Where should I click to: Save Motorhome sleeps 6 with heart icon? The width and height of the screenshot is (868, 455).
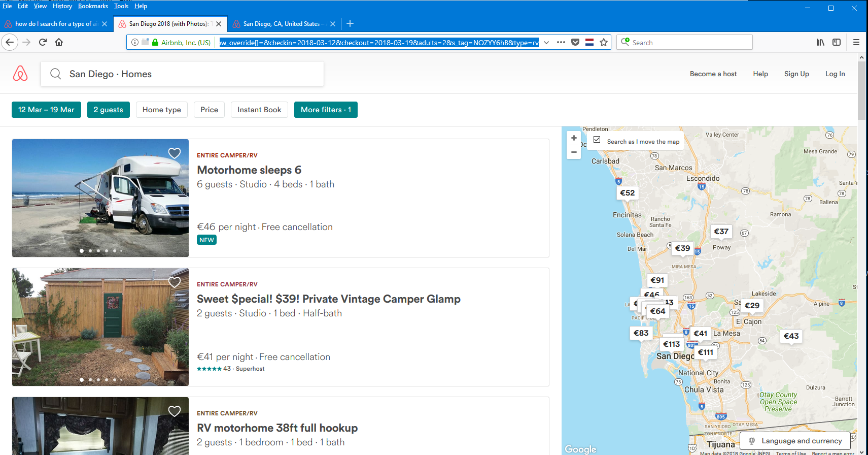(174, 153)
